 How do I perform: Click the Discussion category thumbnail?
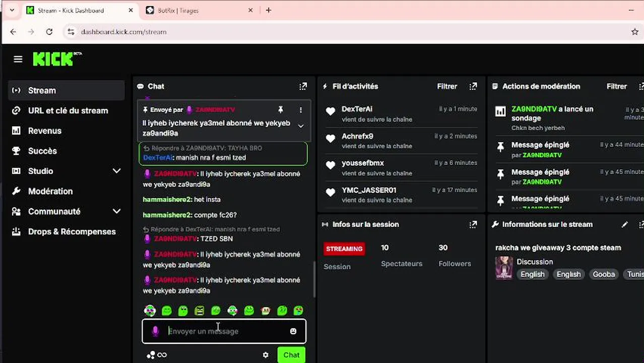[504, 268]
